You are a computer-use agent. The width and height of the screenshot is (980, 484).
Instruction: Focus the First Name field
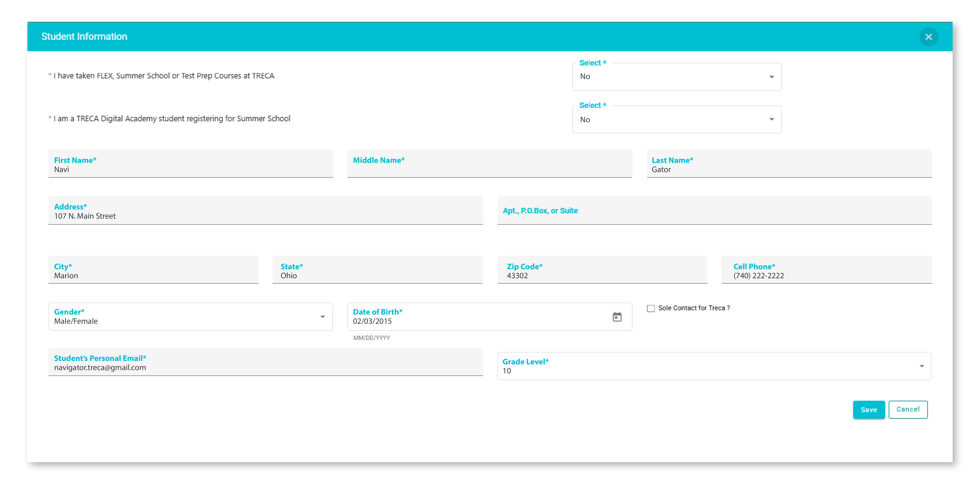[190, 169]
